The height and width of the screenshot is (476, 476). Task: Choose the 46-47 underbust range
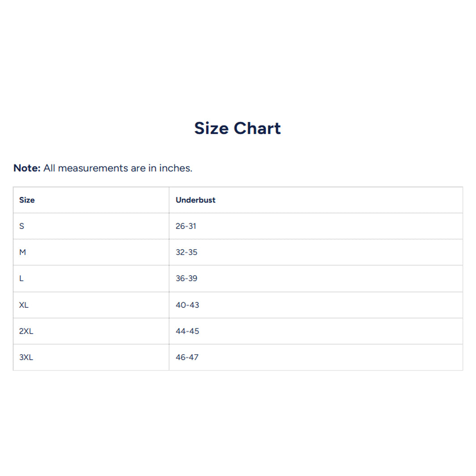187,357
